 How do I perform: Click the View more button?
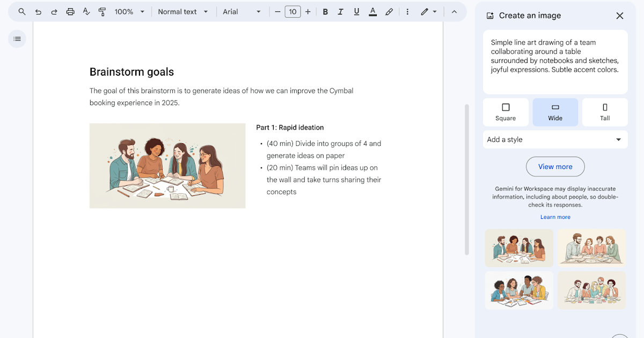[555, 167]
